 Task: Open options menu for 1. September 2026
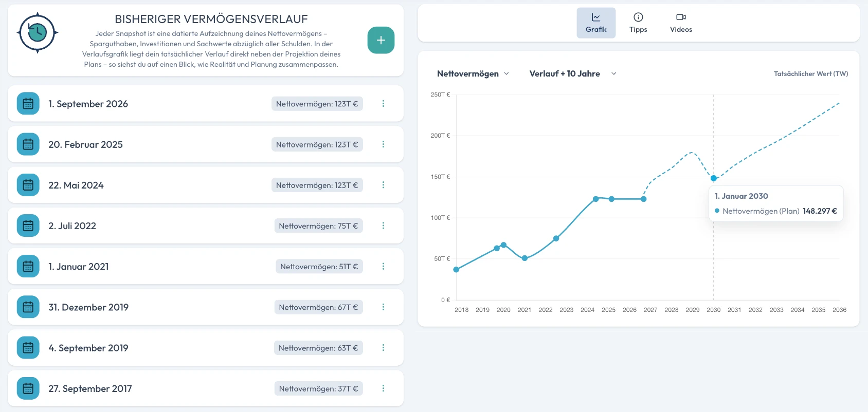click(383, 103)
